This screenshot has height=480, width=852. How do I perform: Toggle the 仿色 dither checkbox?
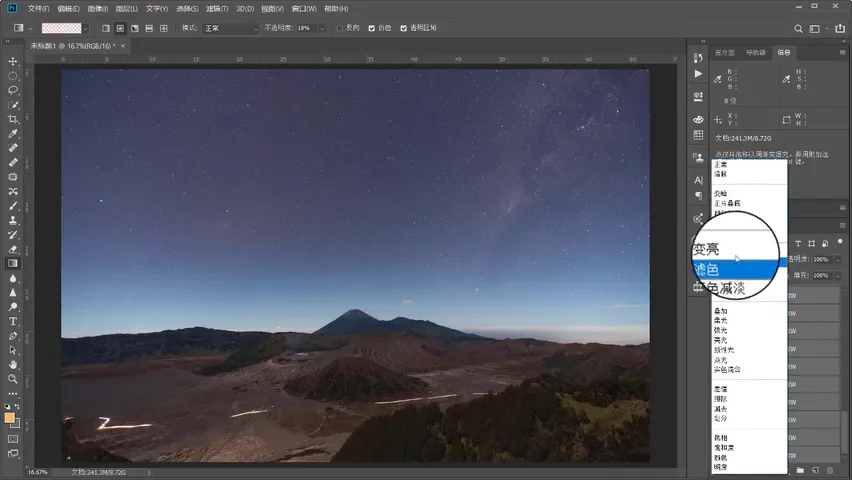coord(372,28)
